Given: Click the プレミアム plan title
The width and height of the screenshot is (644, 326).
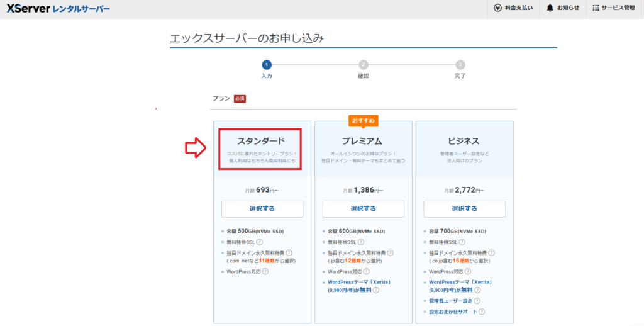Looking at the screenshot, I should [x=363, y=140].
